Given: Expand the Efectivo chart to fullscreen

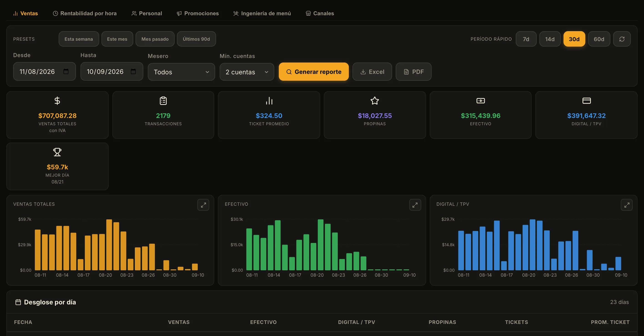Looking at the screenshot, I should [x=415, y=205].
